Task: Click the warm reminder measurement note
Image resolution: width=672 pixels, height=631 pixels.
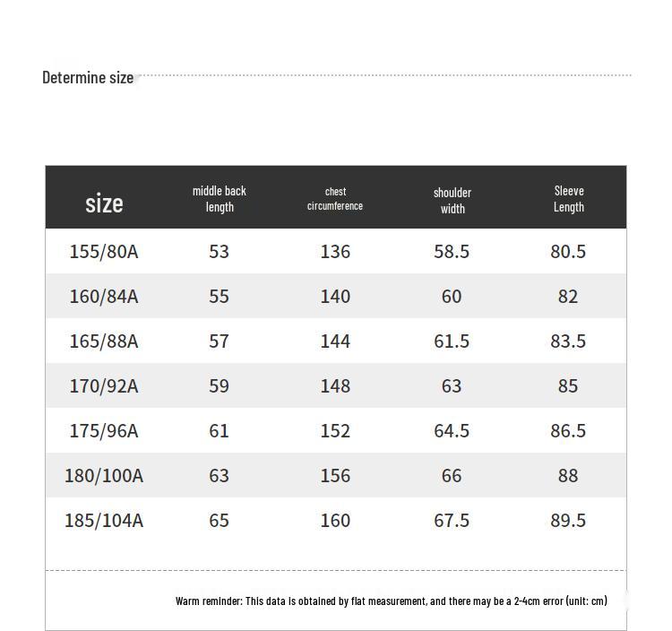Action: 391,601
